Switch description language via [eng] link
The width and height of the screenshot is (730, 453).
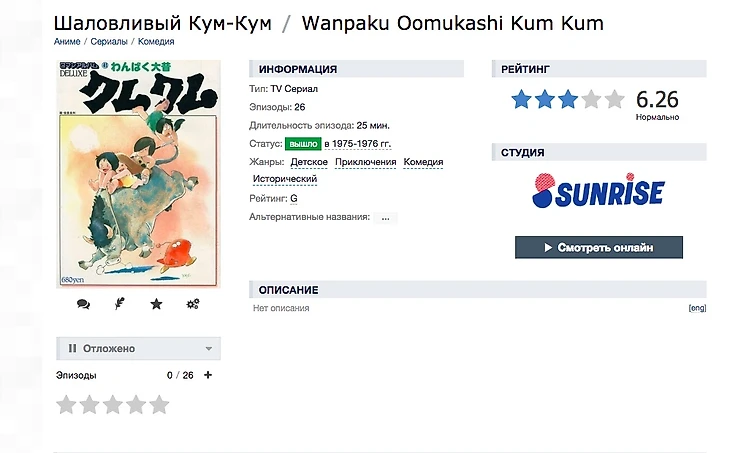point(697,308)
